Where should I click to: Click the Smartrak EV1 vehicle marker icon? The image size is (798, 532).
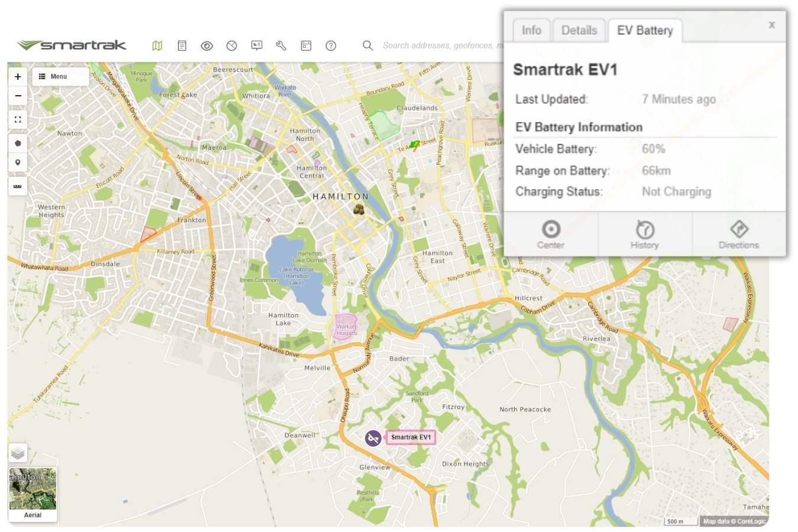pos(373,438)
